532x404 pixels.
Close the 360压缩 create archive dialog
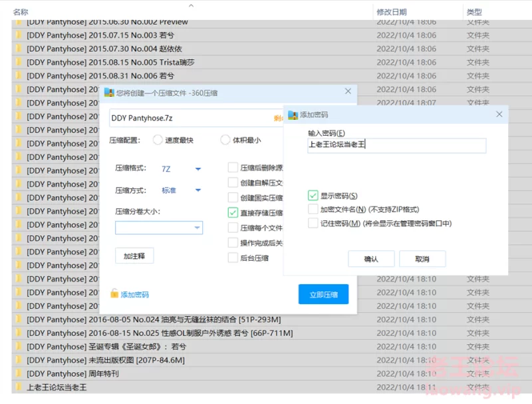[x=348, y=91]
